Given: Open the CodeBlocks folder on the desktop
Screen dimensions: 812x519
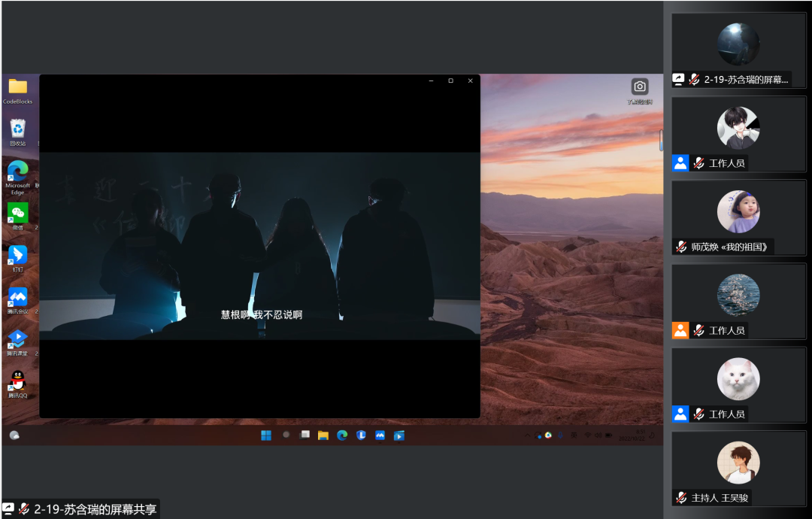Looking at the screenshot, I should pos(17,87).
